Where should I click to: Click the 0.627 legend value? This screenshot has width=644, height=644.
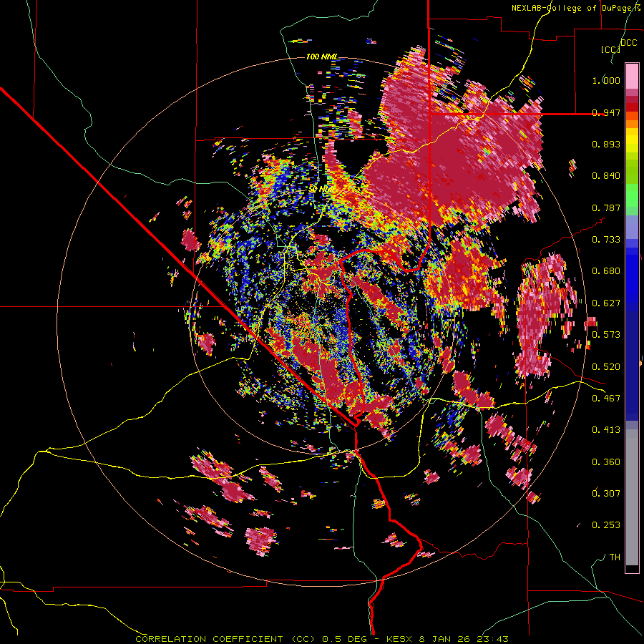tap(606, 303)
